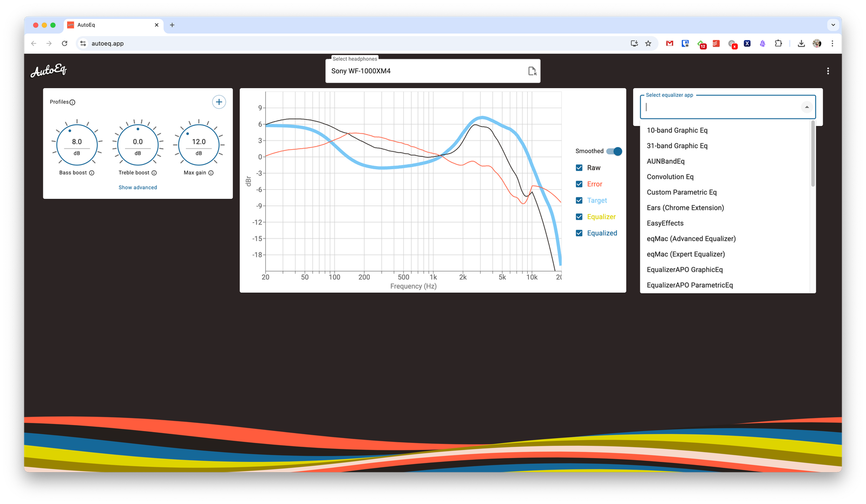Switch to the AutoEq tab
This screenshot has width=866, height=504.
click(x=114, y=25)
